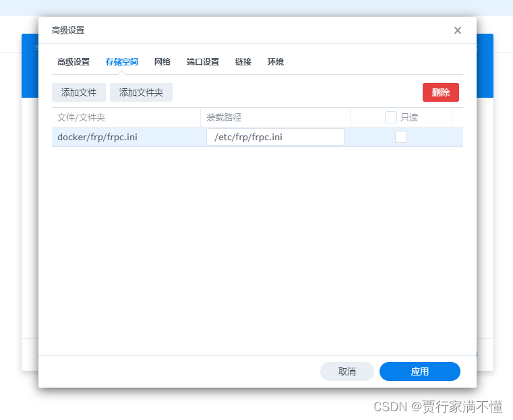Open the 网络 tab
Screen dimensions: 513x420
click(x=162, y=62)
